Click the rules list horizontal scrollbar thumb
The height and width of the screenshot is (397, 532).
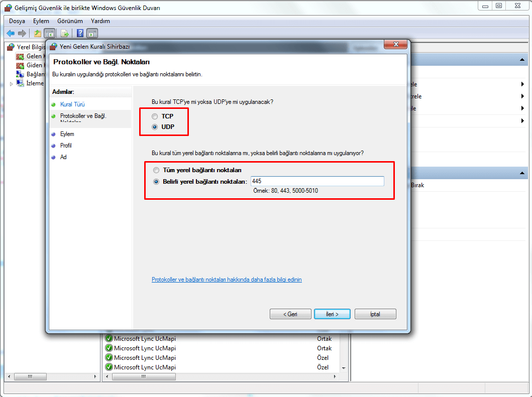[x=141, y=376]
